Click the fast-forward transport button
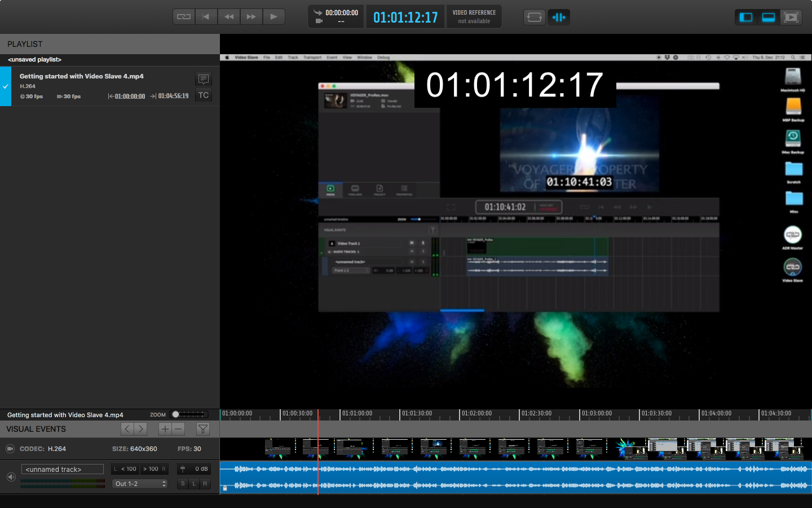Viewport: 812px width, 508px height. click(251, 16)
